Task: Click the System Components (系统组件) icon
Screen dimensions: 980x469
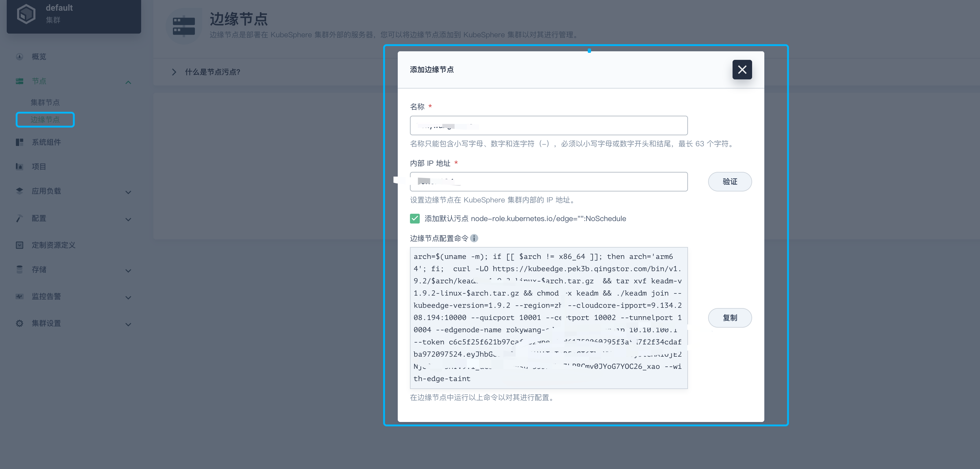Action: [20, 142]
